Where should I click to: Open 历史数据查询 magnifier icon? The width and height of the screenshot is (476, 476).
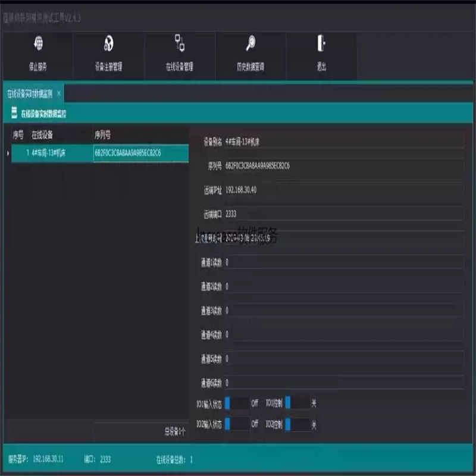click(250, 43)
